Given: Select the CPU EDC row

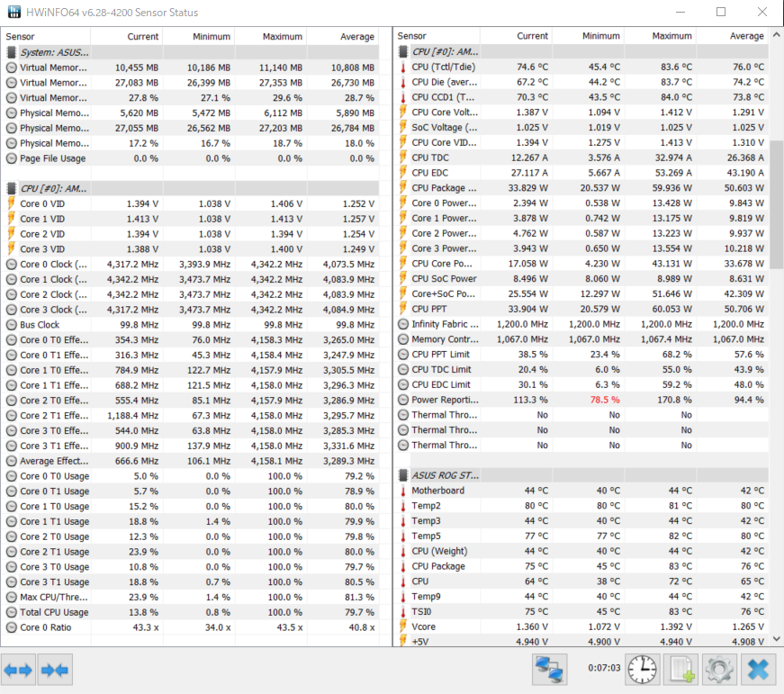Looking at the screenshot, I should [581, 173].
